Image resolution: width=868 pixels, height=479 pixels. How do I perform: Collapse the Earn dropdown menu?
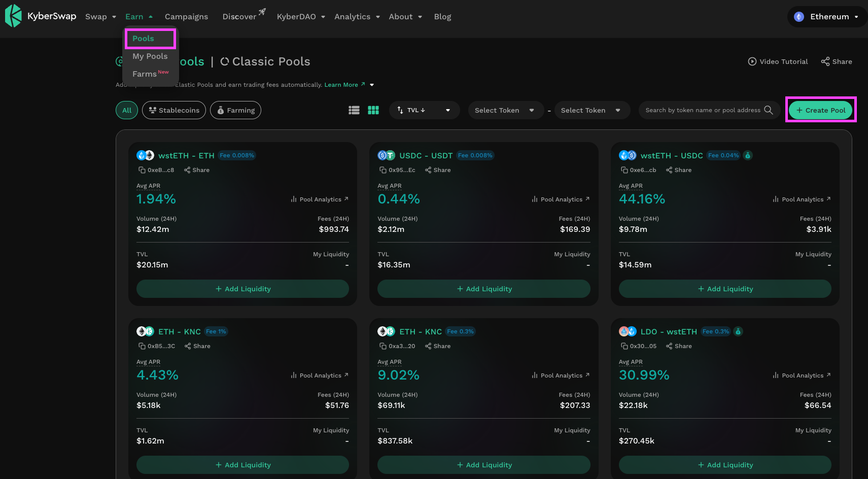pos(139,17)
